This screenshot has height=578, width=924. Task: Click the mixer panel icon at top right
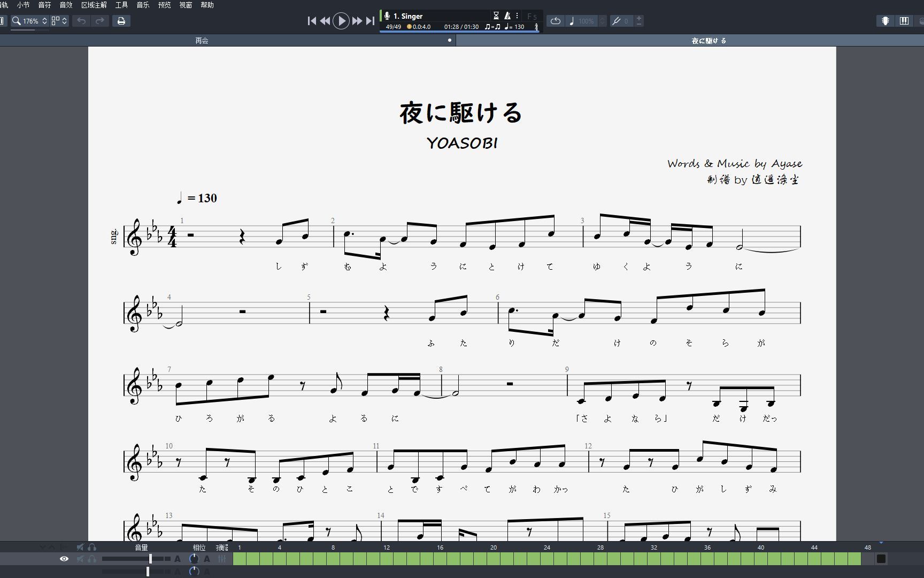coord(904,20)
